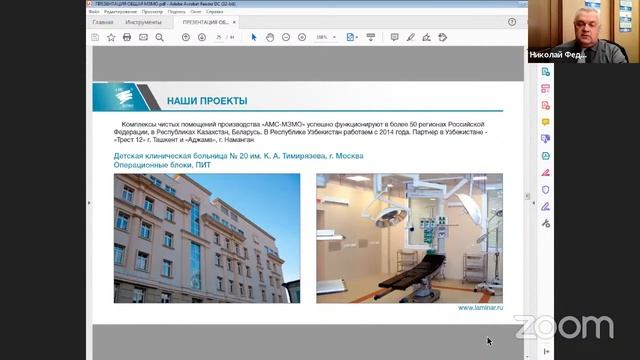
Task: Activate the selection arrow tool
Action: point(254,37)
